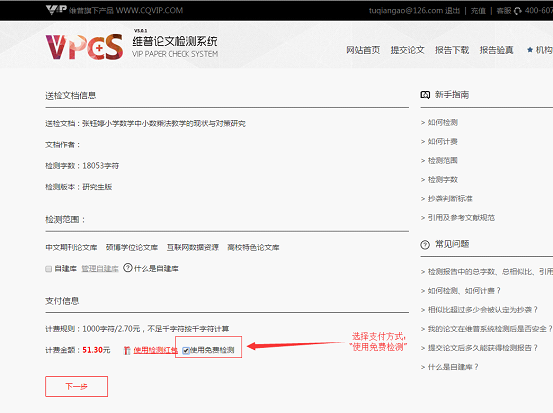Open FAQ 什么是自建库？ in sidebar
Viewport: 553px width, 413px height.
click(x=453, y=367)
